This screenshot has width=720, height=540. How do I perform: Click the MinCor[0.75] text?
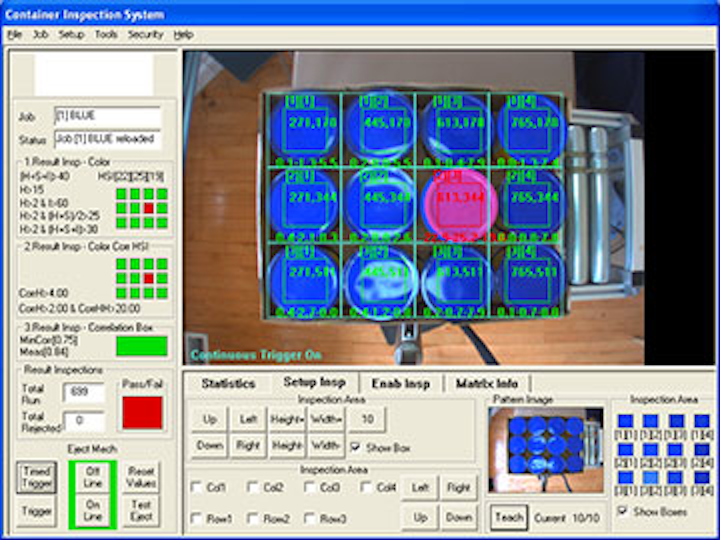[49, 340]
